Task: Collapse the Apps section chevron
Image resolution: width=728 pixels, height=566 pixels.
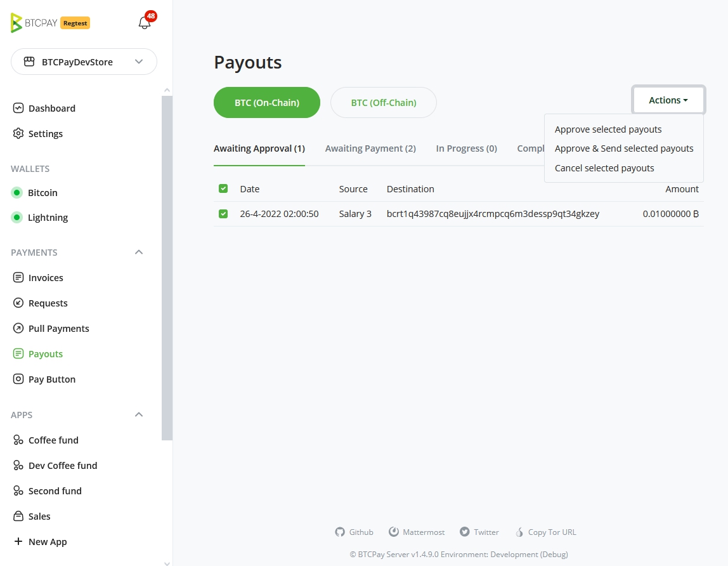Action: [139, 415]
